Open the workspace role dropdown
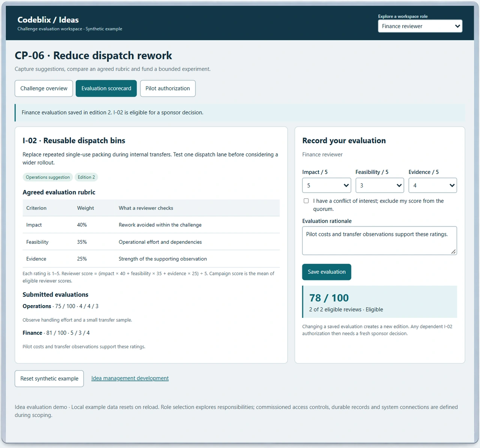 pos(420,26)
